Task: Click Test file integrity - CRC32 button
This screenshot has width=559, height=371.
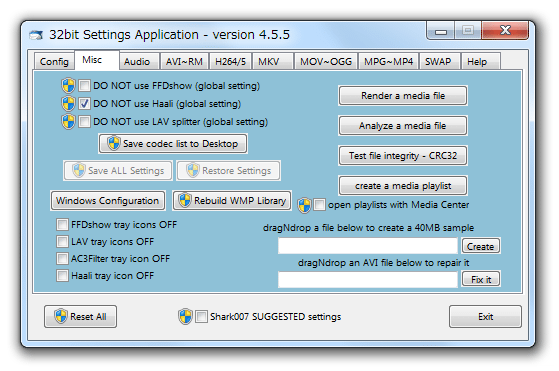Action: pyautogui.click(x=403, y=155)
